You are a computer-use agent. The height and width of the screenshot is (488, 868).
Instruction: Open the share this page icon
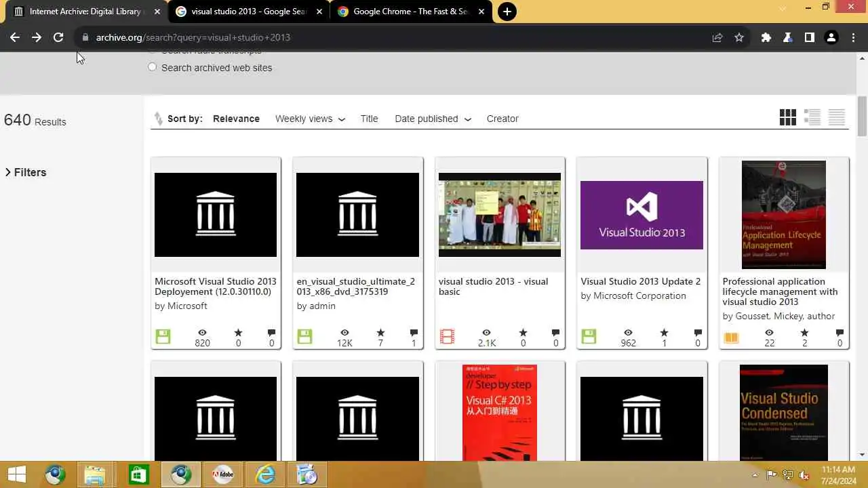pyautogui.click(x=717, y=37)
